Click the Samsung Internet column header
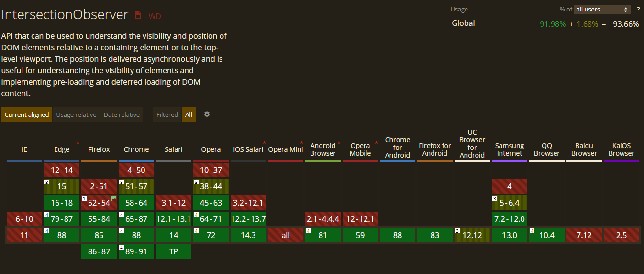Viewport: 644px width, 274px height. tap(510, 149)
